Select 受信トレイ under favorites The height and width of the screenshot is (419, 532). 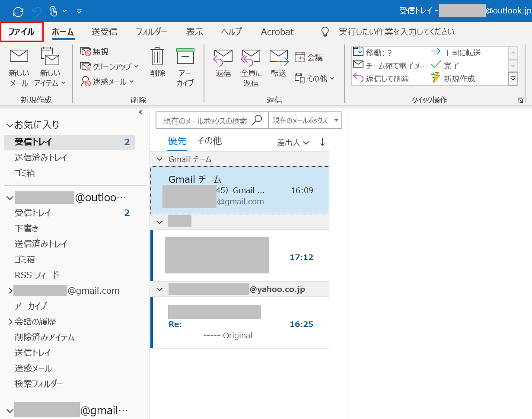(70, 142)
